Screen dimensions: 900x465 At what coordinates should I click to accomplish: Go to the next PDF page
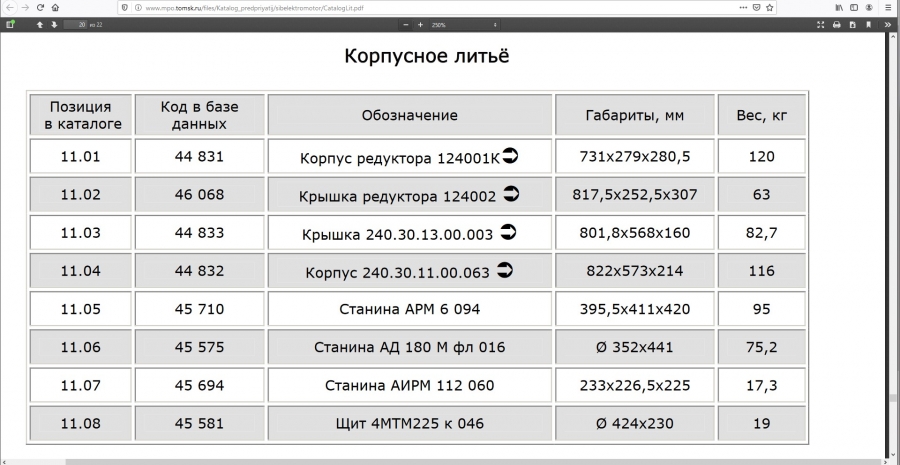click(x=54, y=24)
